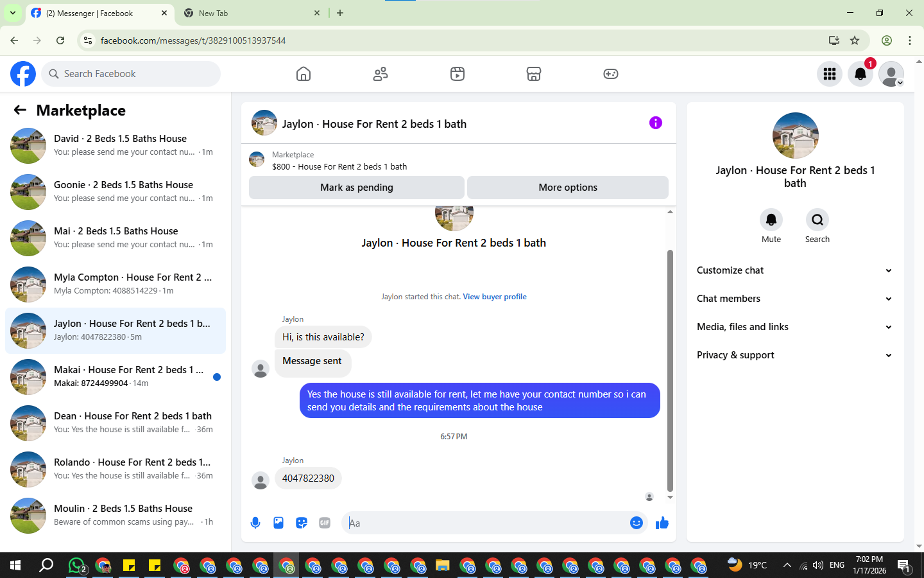Send a thumbs-up like
This screenshot has width=924, height=578.
pos(662,523)
